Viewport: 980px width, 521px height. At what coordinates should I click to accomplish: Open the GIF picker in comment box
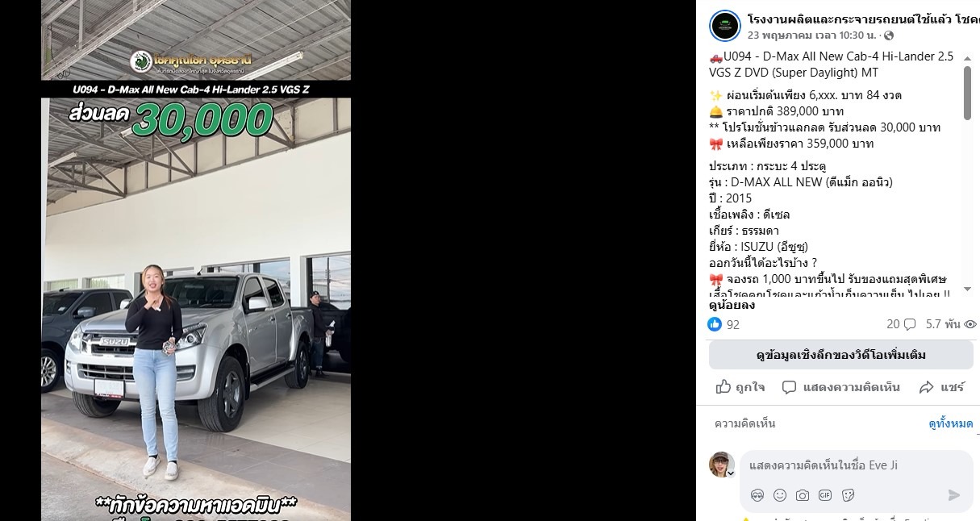point(825,495)
